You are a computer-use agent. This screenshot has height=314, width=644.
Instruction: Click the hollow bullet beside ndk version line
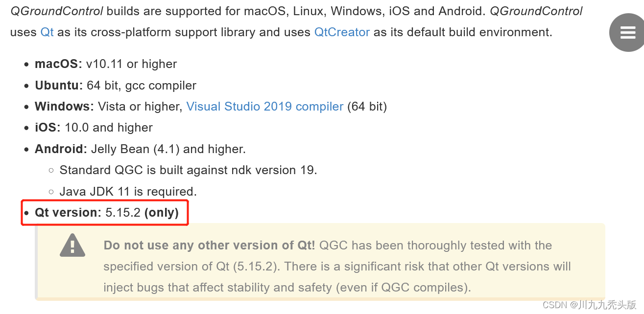[51, 170]
